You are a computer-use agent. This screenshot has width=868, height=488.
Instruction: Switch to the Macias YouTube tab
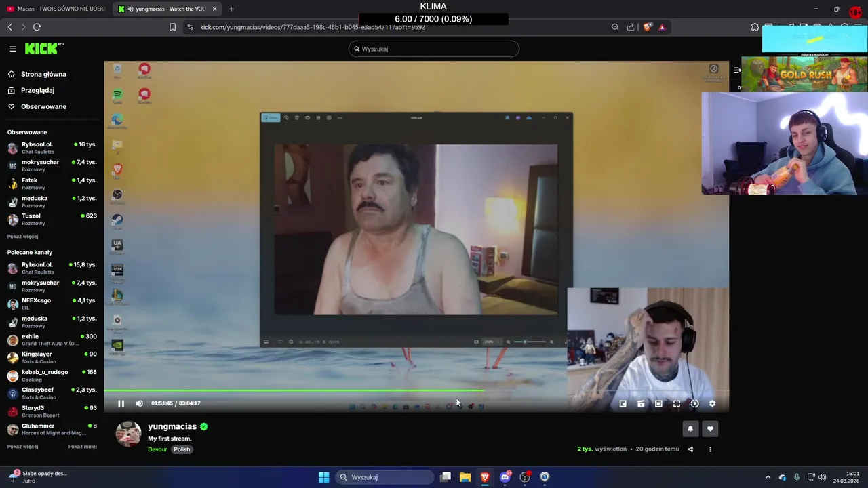point(56,9)
